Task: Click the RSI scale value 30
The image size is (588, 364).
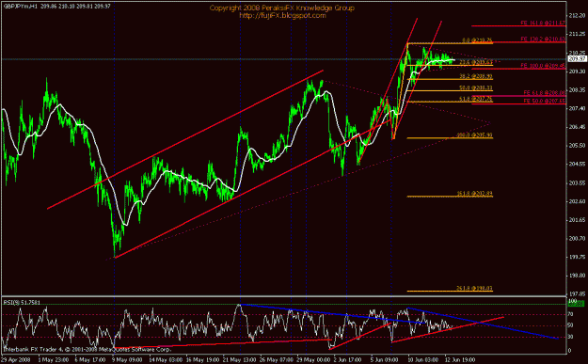Action: tap(570, 338)
